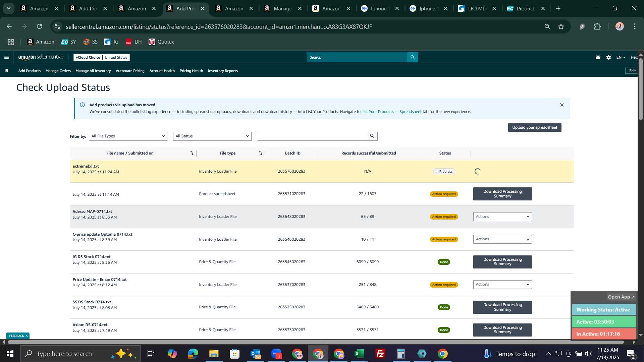Open Outlook from the taskbar
The height and width of the screenshot is (362, 644).
click(255, 354)
